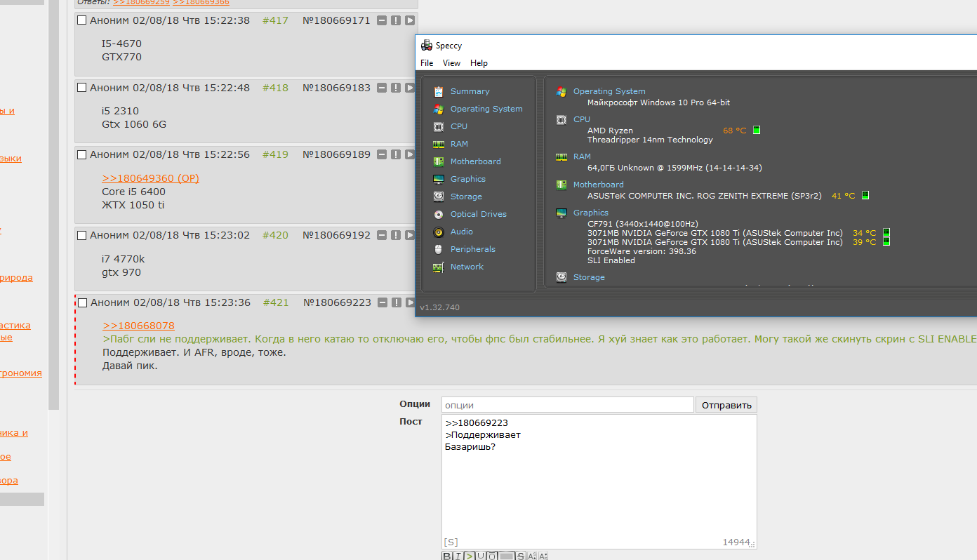Click GPU temperature indicator at 39 °C
The image size is (977, 560).
[x=886, y=242]
